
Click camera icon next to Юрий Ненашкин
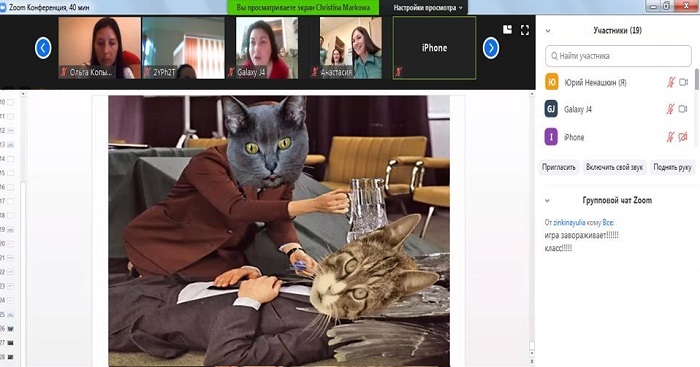[683, 82]
